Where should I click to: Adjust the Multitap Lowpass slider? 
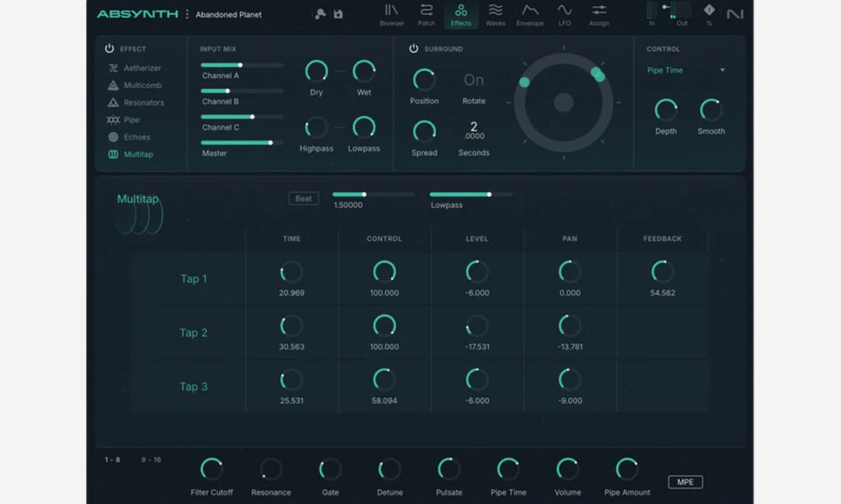[x=471, y=194]
